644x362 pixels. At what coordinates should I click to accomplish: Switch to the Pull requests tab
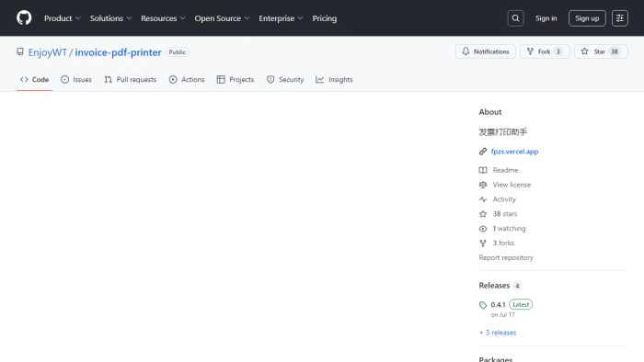pyautogui.click(x=131, y=80)
